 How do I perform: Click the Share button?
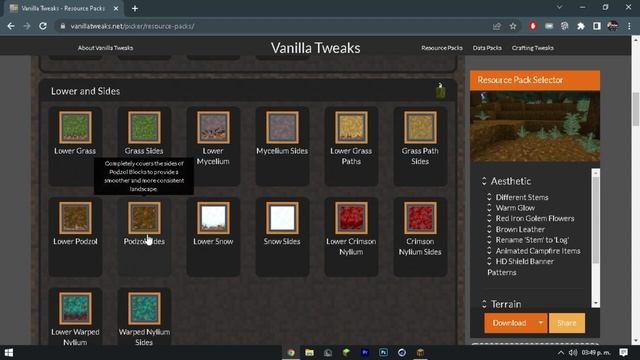(x=567, y=323)
